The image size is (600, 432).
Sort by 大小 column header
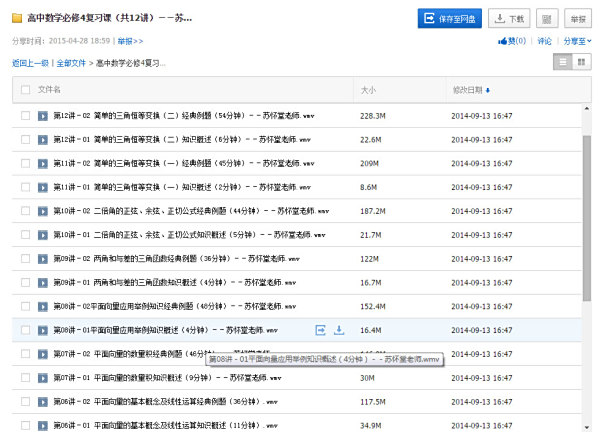click(x=368, y=90)
